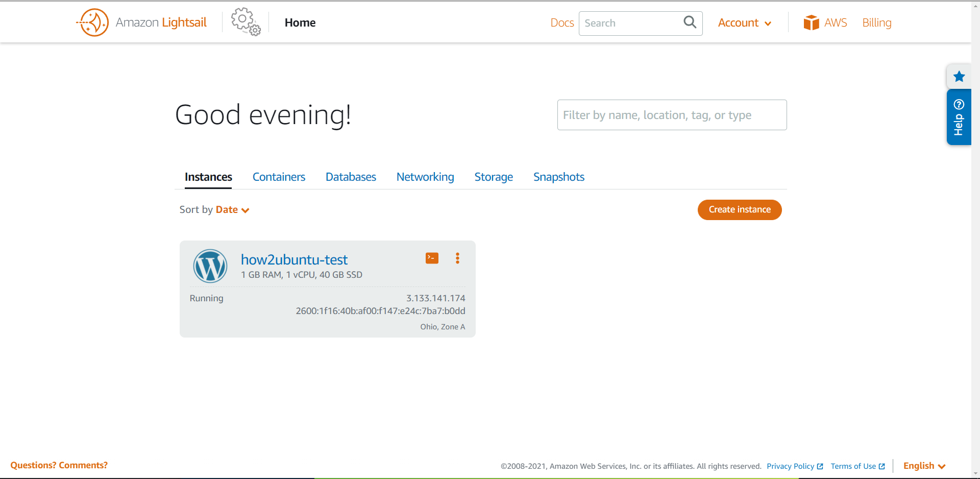
Task: Click the IPv6 address 2600:1f16:40b:af00:f147:e24c:7ba7:b0dd
Action: pos(380,311)
